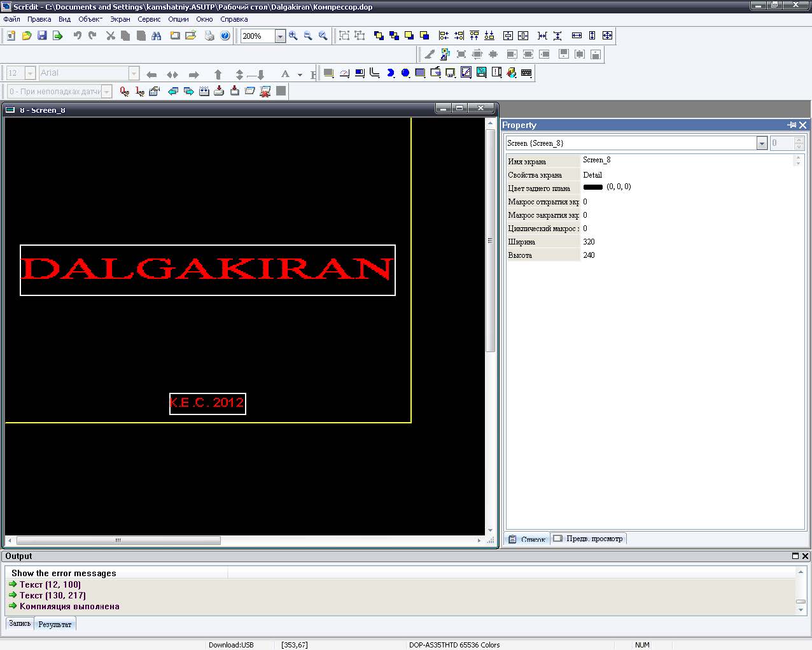The image size is (812, 650).
Task: Open the Сервис menu
Action: click(149, 19)
